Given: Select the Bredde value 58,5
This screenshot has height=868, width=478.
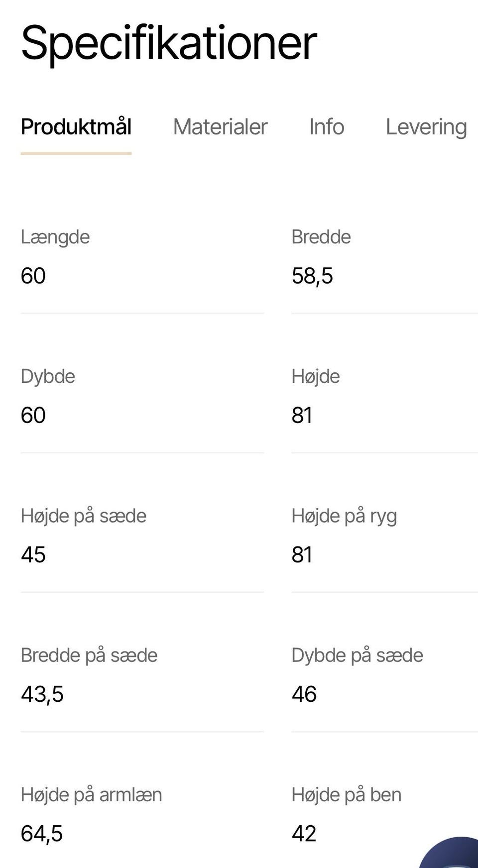Looking at the screenshot, I should [x=312, y=276].
